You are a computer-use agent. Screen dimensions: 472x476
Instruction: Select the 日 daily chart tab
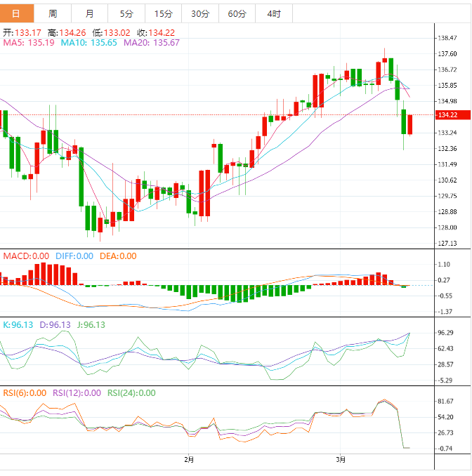click(17, 13)
